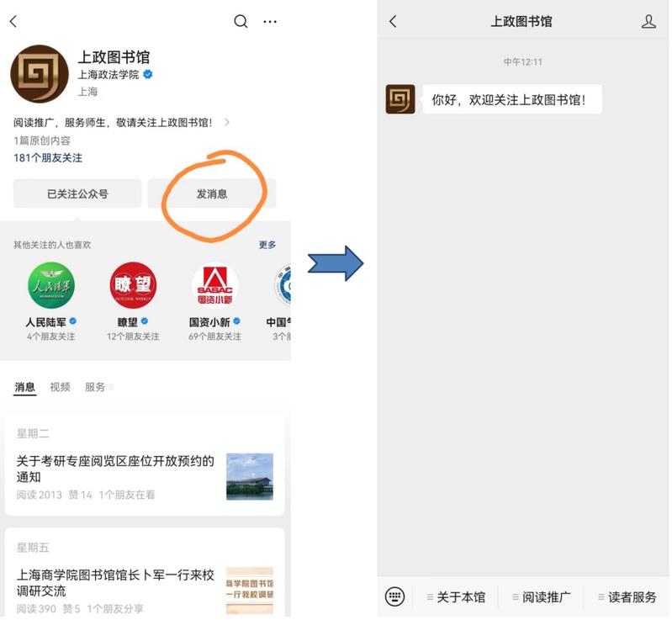Open the 读者服务 menu
The image size is (672, 620).
click(627, 596)
